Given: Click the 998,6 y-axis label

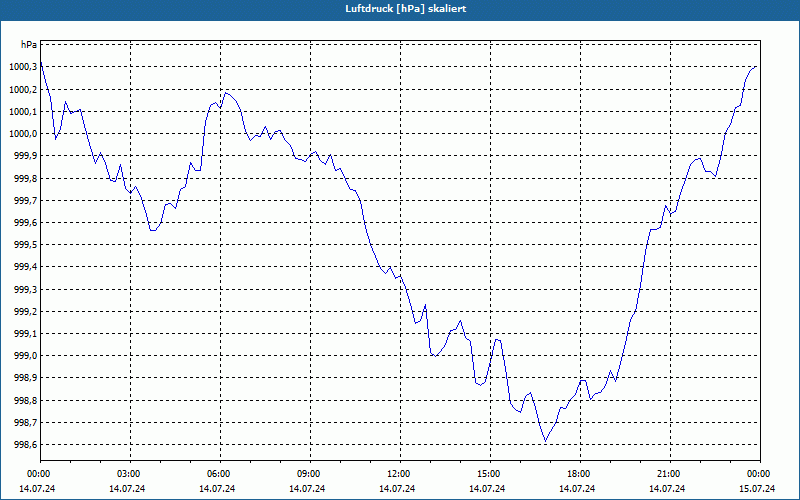Looking at the screenshot, I should click(25, 445).
